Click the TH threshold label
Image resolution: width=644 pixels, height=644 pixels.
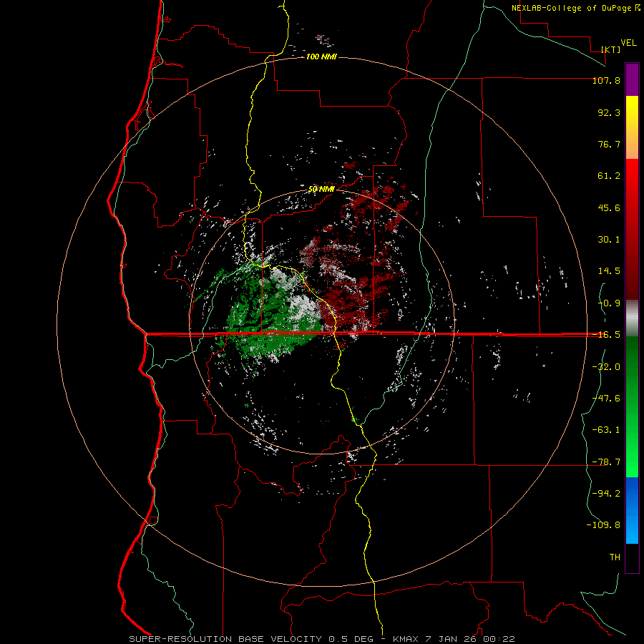[x=615, y=557]
